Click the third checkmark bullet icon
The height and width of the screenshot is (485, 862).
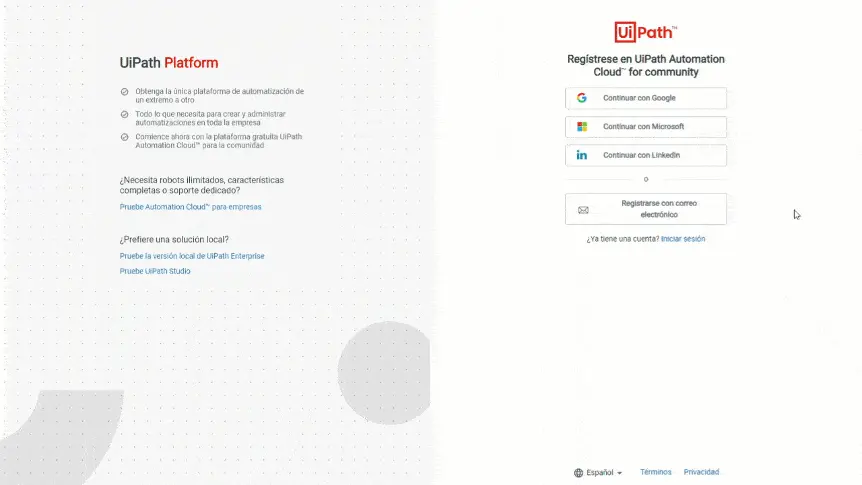pyautogui.click(x=124, y=137)
